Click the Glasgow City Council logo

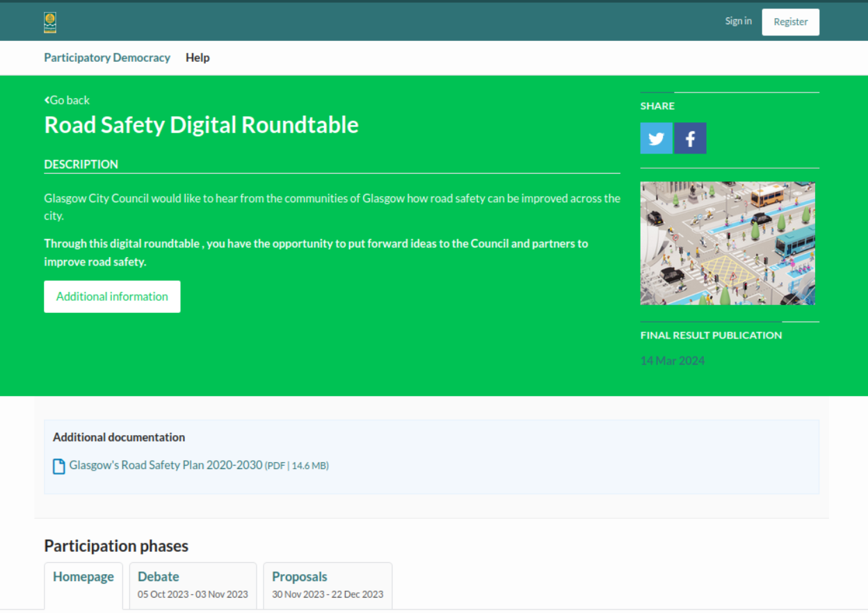(50, 22)
